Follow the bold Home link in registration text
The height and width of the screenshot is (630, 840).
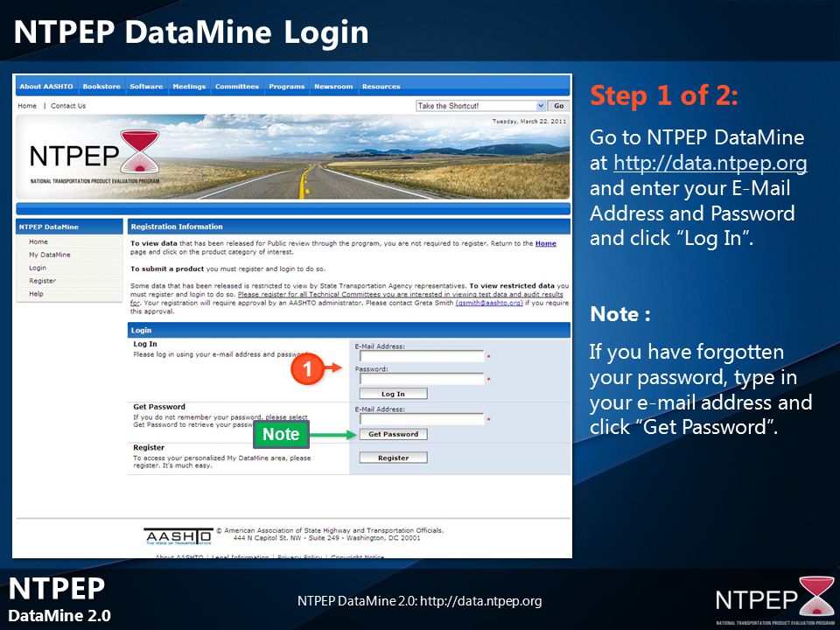click(546, 243)
